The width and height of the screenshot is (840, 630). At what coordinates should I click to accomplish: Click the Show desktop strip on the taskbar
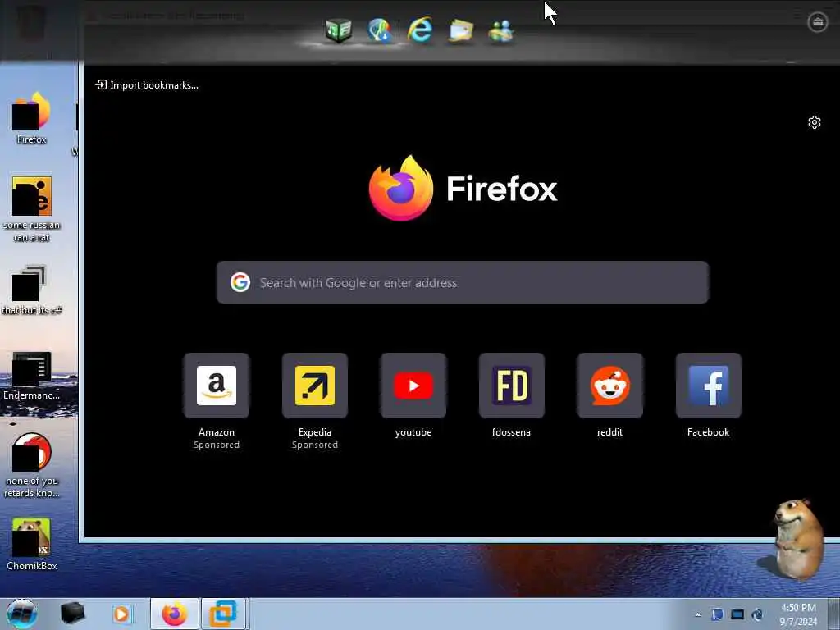pyautogui.click(x=834, y=614)
